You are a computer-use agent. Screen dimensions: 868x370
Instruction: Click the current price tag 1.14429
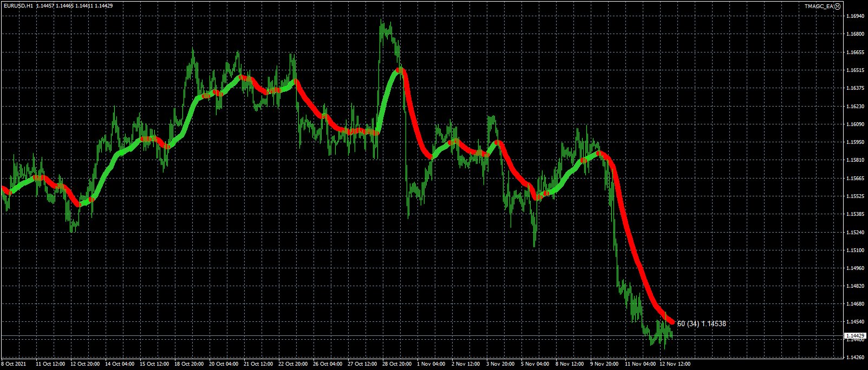pyautogui.click(x=855, y=336)
